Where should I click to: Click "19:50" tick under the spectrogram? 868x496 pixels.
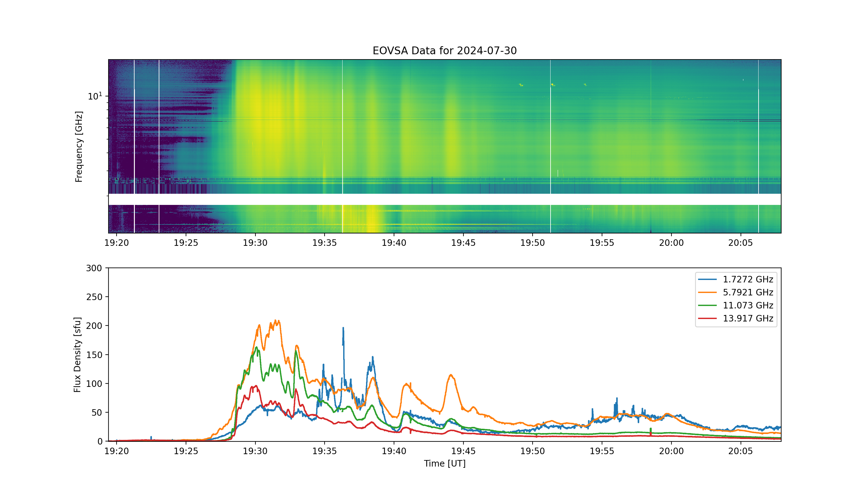click(x=533, y=243)
